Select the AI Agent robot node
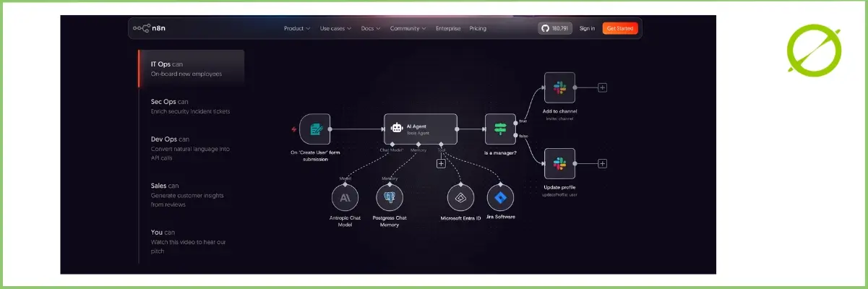Screen dimensions: 868x289 coord(420,129)
